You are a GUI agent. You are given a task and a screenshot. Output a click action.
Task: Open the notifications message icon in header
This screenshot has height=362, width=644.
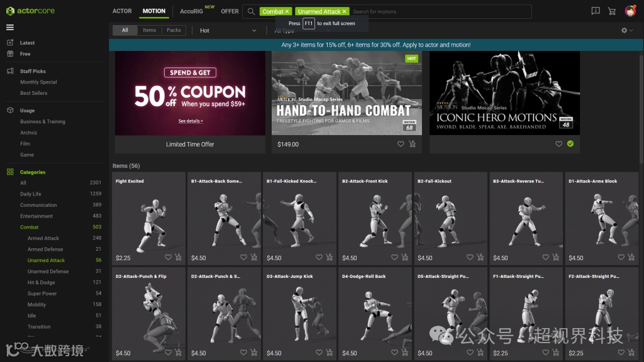(596, 11)
